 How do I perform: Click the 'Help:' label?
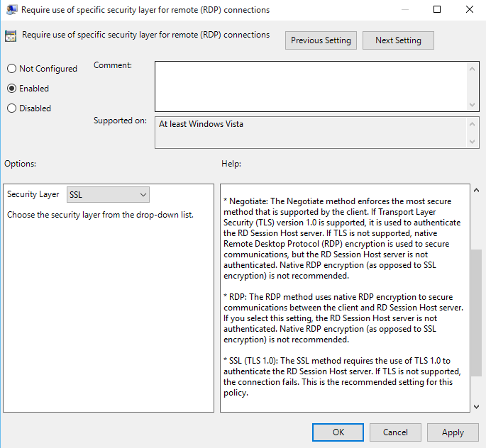pos(231,164)
